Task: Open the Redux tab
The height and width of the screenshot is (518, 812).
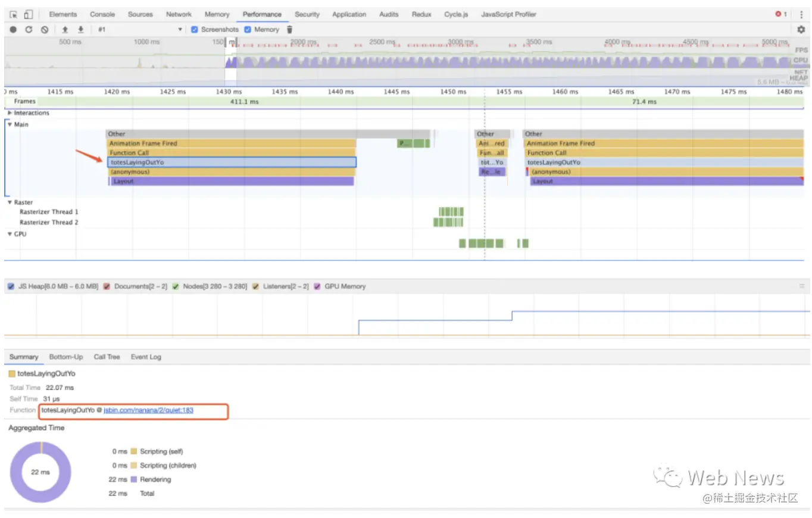Action: [421, 14]
